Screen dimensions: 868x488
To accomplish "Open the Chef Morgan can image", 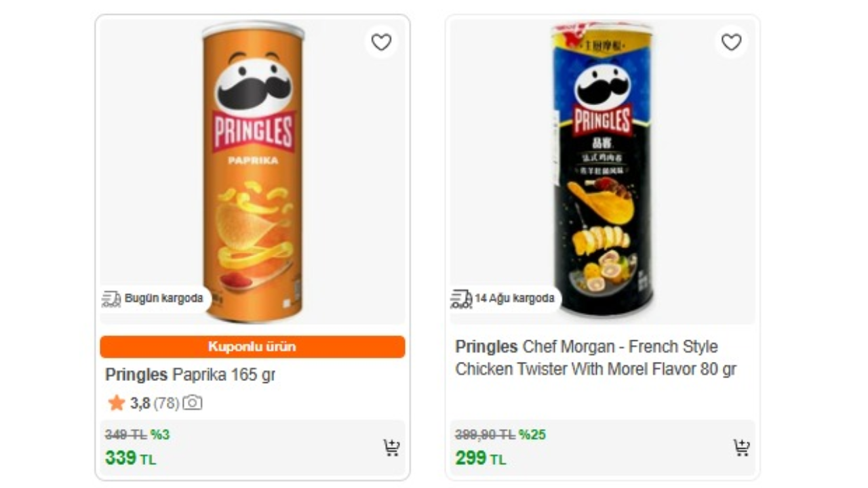I will [x=602, y=169].
